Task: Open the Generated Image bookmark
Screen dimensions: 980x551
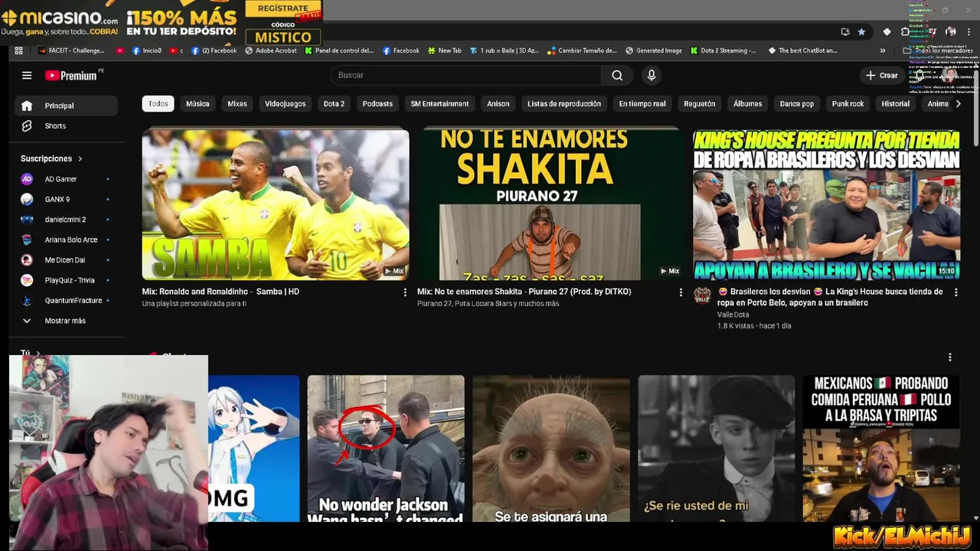Action: pos(654,51)
